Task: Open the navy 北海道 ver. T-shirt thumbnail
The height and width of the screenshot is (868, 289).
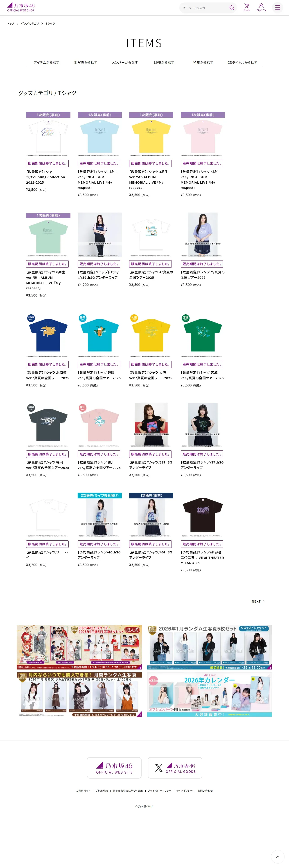Action: click(48, 335)
